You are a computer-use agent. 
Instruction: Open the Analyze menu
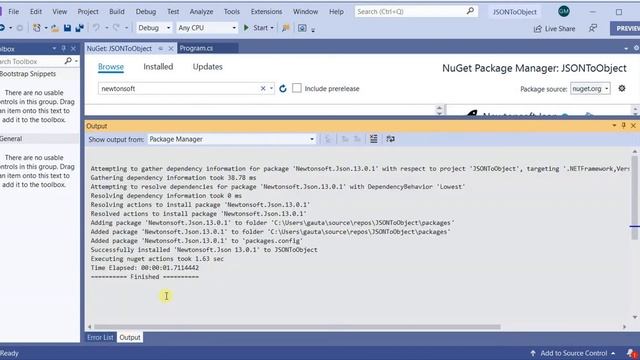tap(201, 11)
